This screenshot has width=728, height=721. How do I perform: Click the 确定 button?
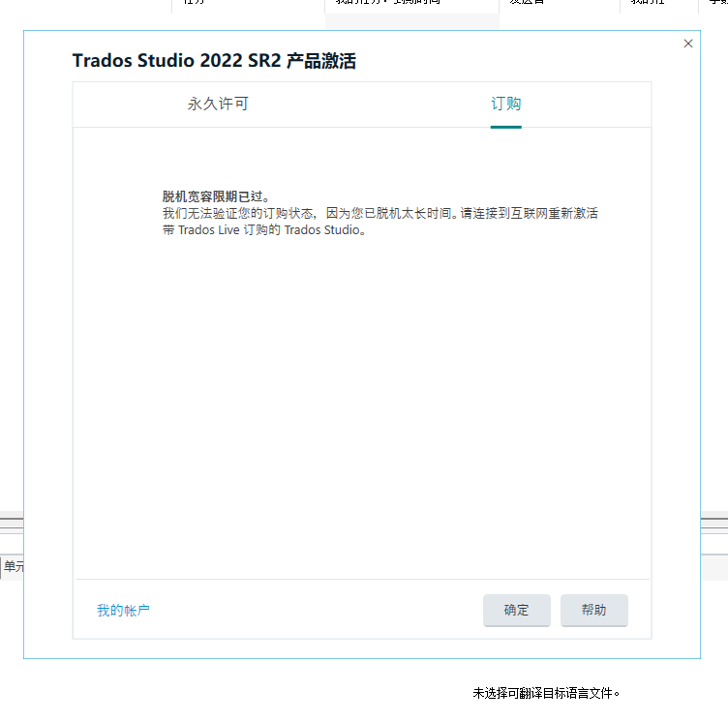click(517, 610)
